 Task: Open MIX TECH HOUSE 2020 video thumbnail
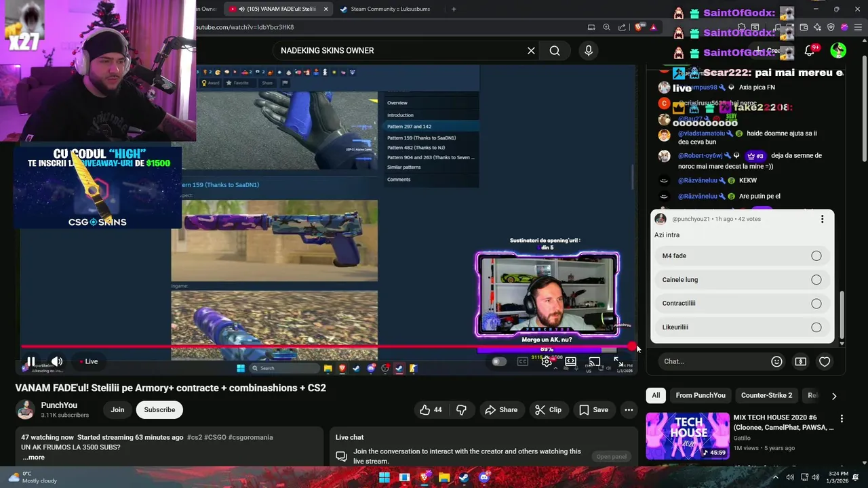pyautogui.click(x=688, y=436)
